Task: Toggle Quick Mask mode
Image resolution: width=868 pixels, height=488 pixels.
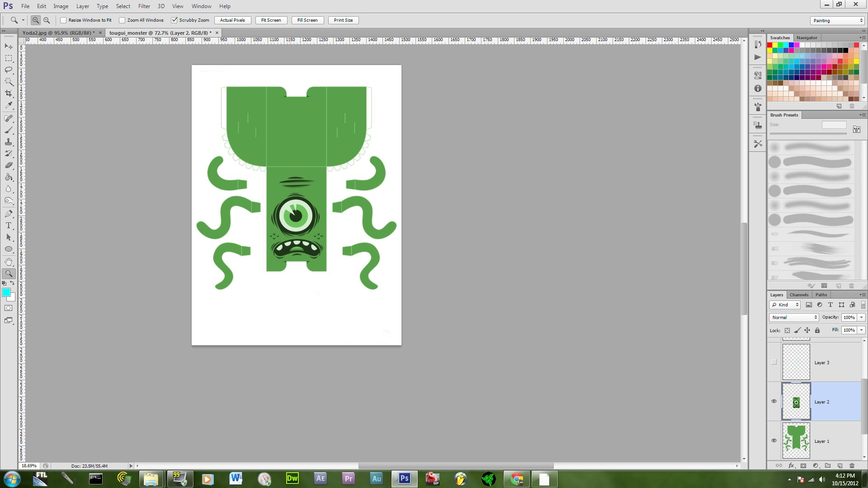Action: (9, 308)
